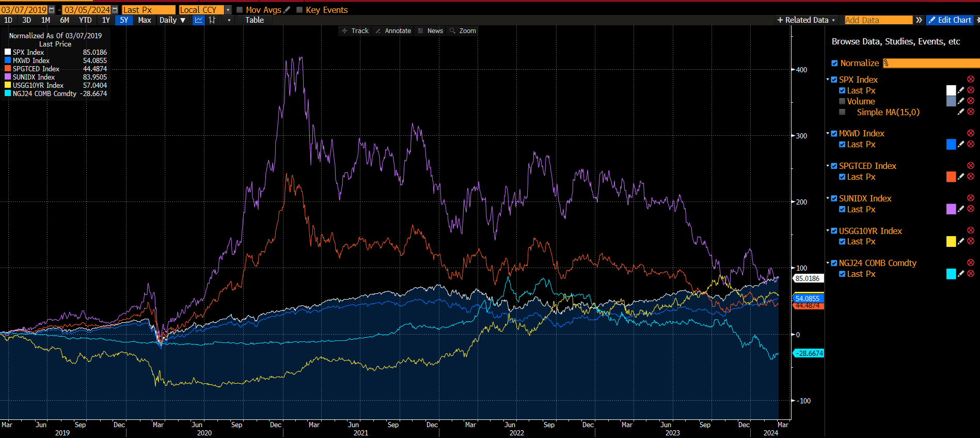Viewport: 980px width, 438px height.
Task: Delete the SPX Index Volume row
Action: pos(970,101)
